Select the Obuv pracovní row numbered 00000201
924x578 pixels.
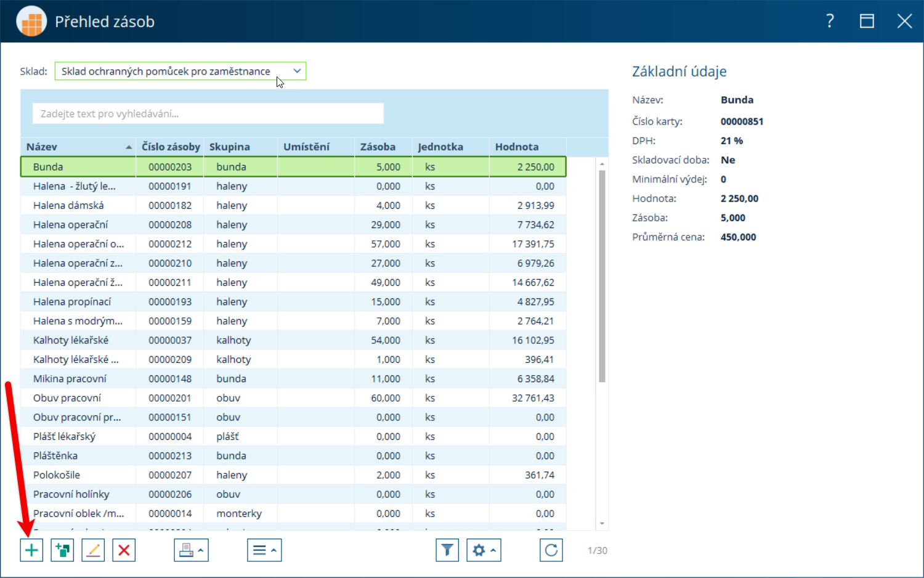(x=293, y=398)
